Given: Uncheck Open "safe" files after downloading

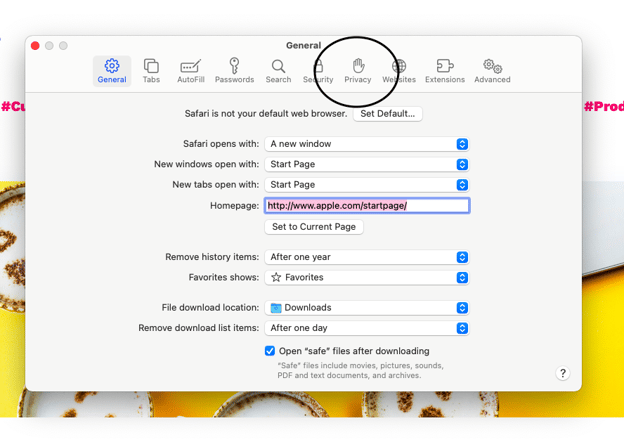Looking at the screenshot, I should point(270,351).
